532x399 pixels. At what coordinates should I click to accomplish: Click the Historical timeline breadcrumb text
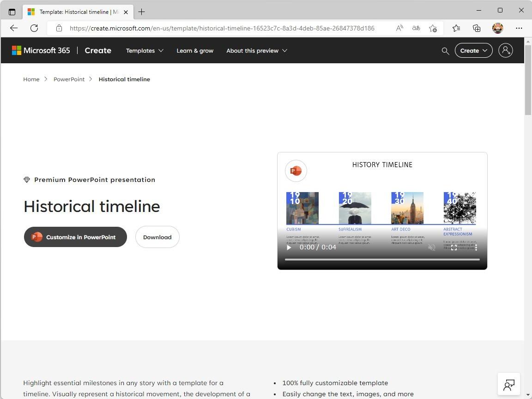coord(124,79)
